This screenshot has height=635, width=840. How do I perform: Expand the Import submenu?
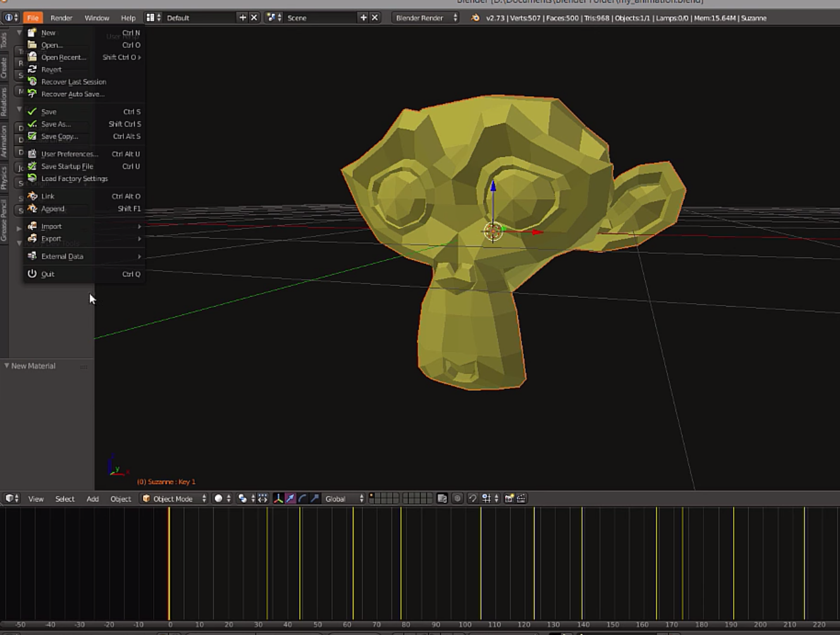(x=84, y=226)
